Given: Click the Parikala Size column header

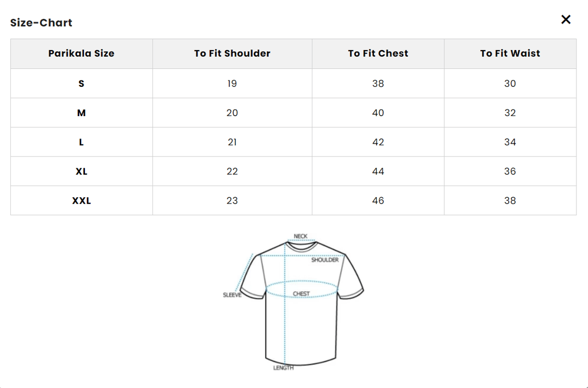Looking at the screenshot, I should click(x=81, y=53).
